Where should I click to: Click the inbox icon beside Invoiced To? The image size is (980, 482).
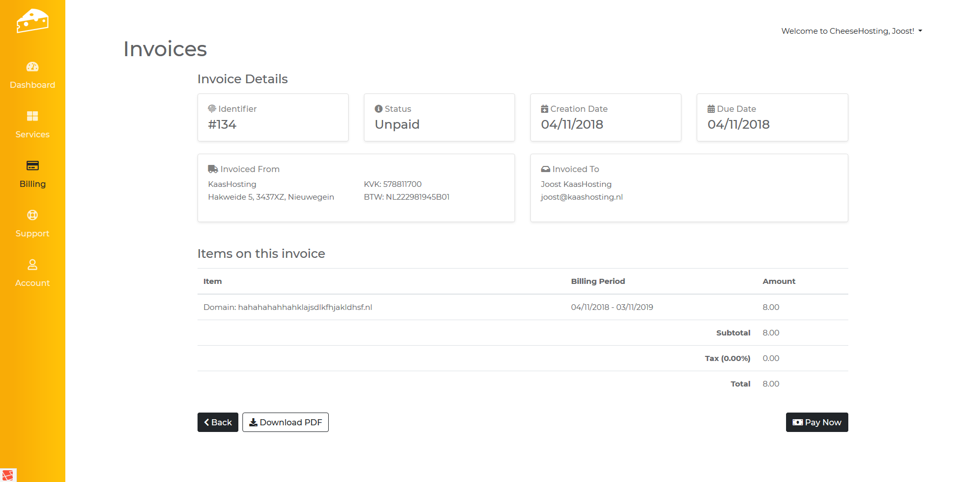point(545,169)
